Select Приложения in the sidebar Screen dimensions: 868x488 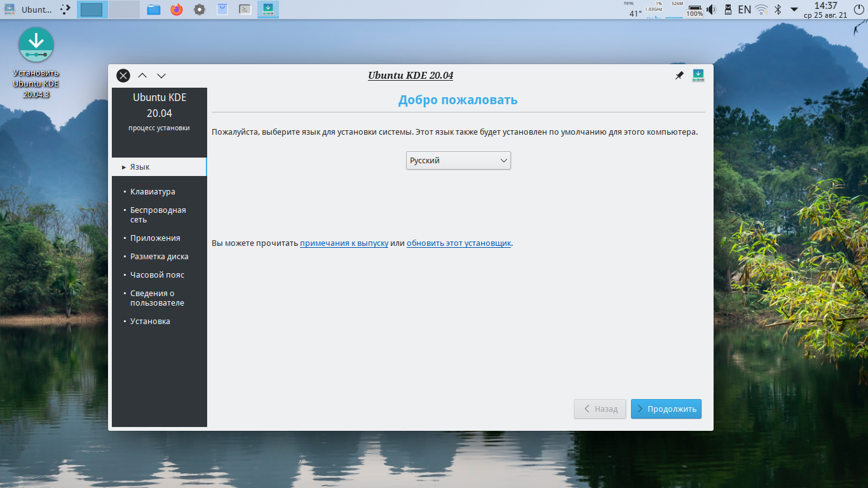point(155,238)
